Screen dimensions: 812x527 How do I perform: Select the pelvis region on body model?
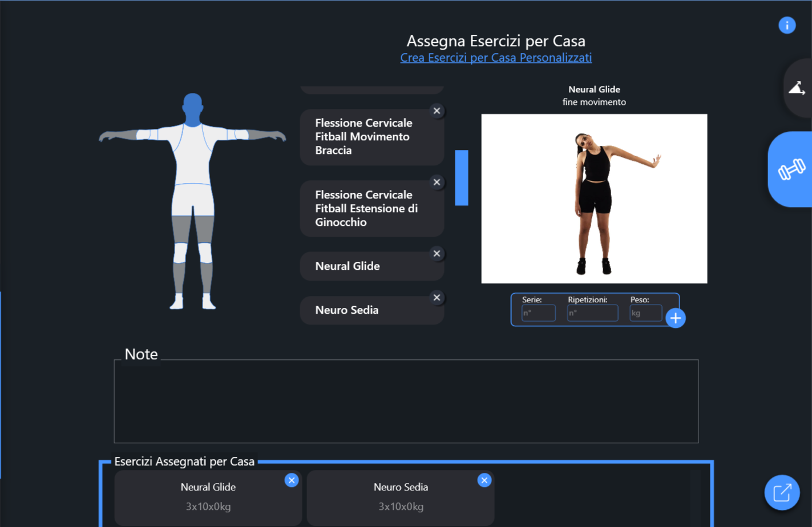click(193, 199)
